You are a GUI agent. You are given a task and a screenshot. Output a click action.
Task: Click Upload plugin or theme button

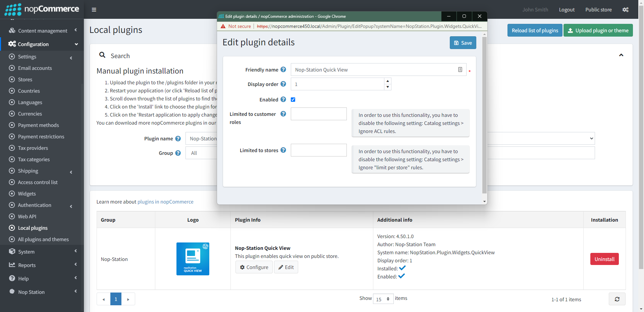pos(598,30)
